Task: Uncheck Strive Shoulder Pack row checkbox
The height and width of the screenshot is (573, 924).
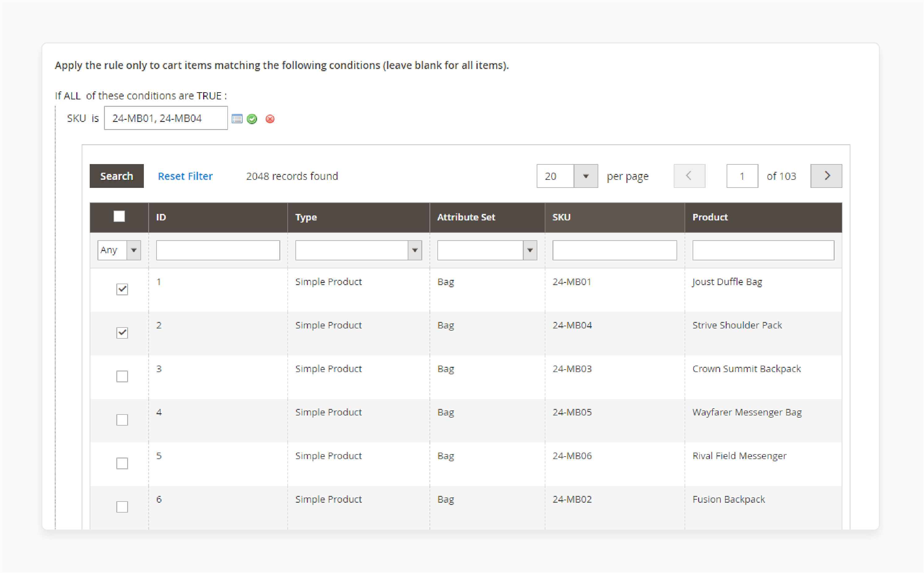Action: tap(122, 333)
